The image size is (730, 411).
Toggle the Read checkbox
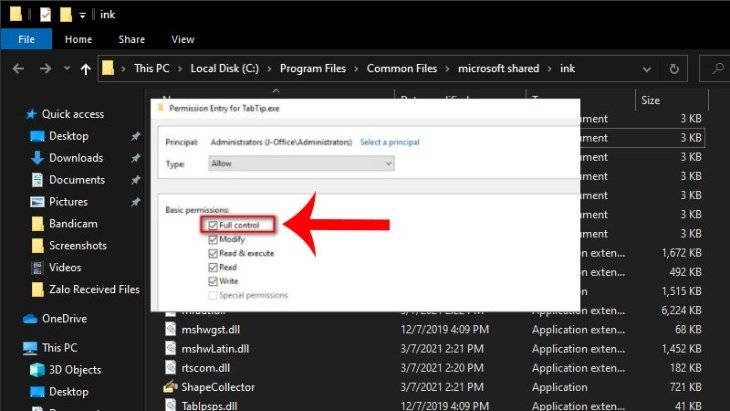tap(213, 267)
